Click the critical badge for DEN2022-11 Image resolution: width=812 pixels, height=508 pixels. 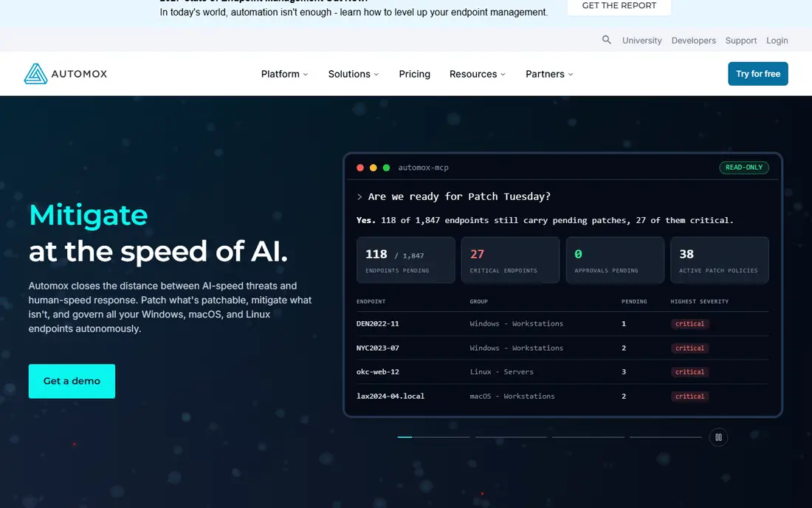[x=689, y=323]
